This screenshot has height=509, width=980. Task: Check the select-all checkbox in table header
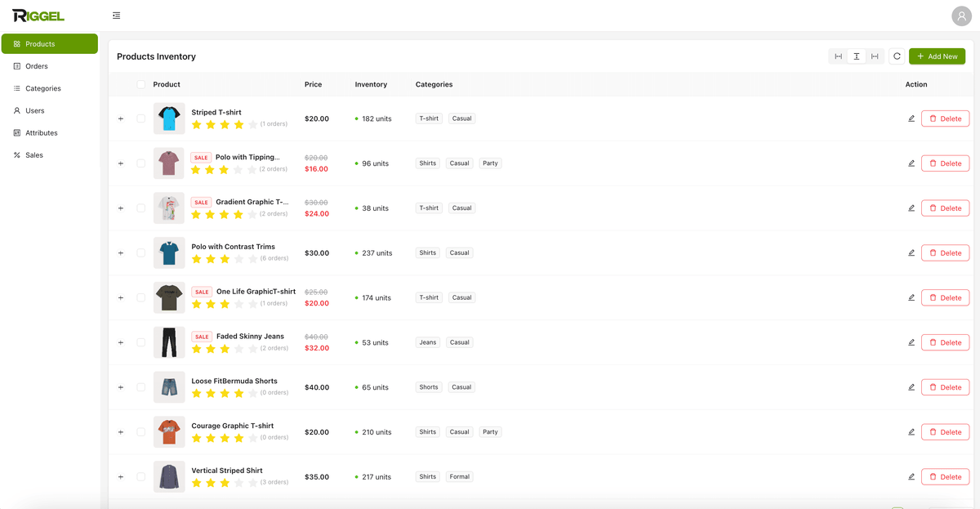140,84
